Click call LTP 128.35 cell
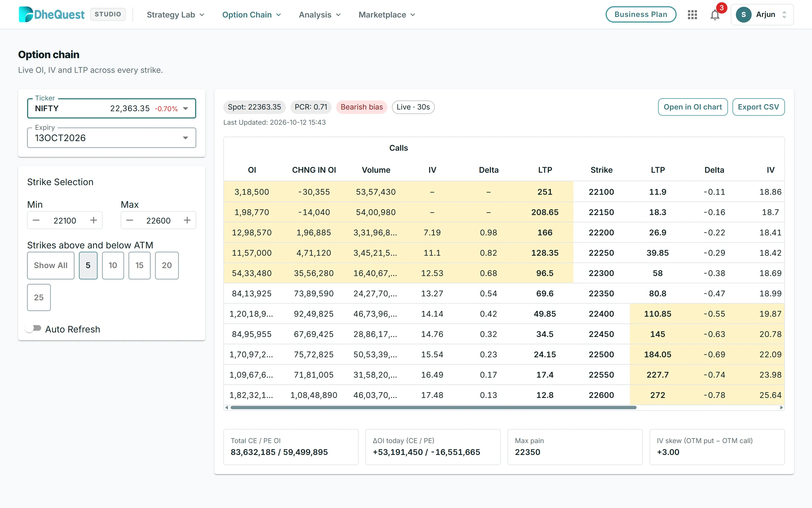The height and width of the screenshot is (508, 812). click(545, 253)
